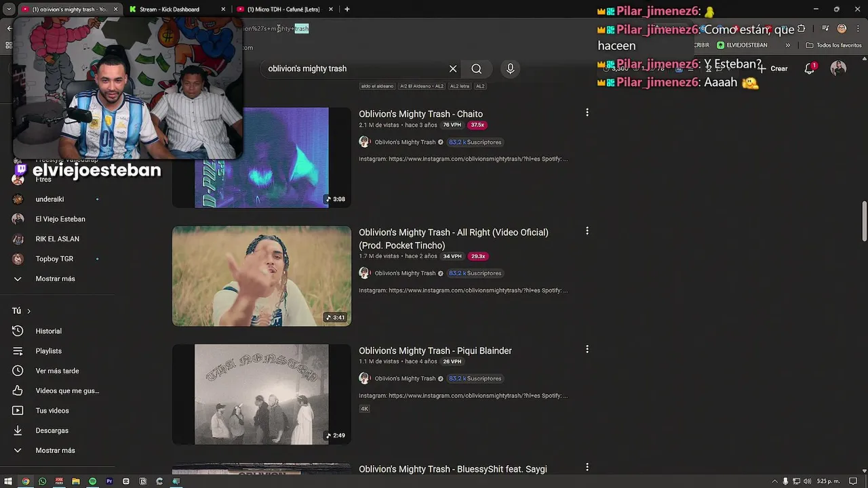The image size is (868, 488).
Task: Open the tab search dropdown arrow
Action: pos(9,9)
